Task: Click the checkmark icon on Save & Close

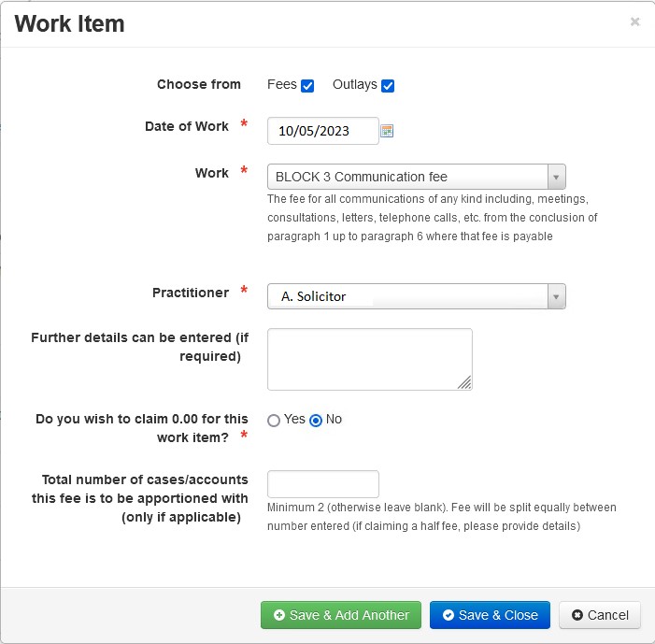Action: tap(449, 615)
